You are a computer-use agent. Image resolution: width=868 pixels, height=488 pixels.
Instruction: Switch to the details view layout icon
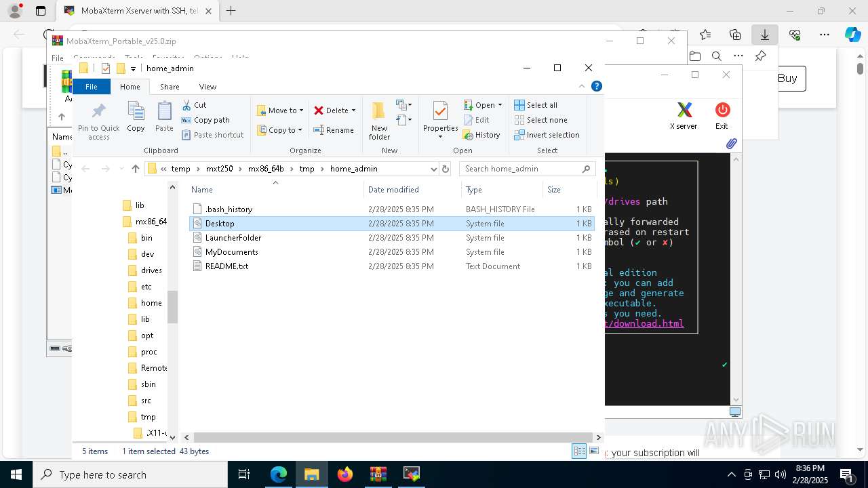click(x=579, y=451)
